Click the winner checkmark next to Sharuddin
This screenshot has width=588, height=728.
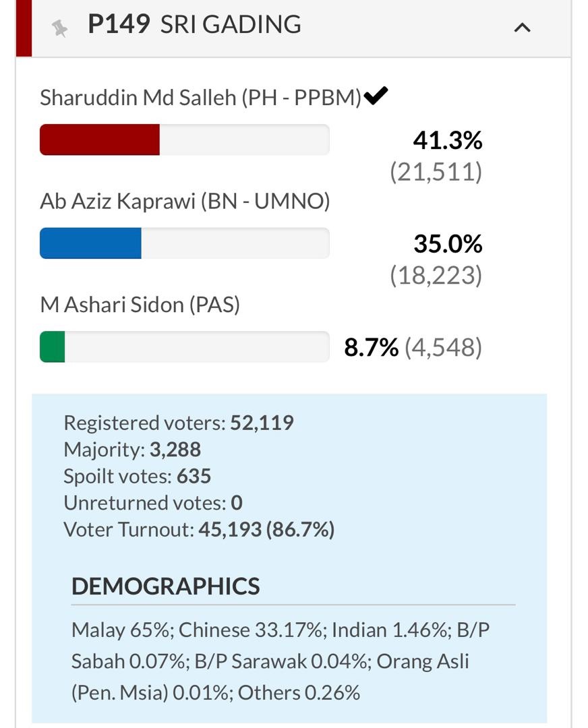click(x=376, y=96)
